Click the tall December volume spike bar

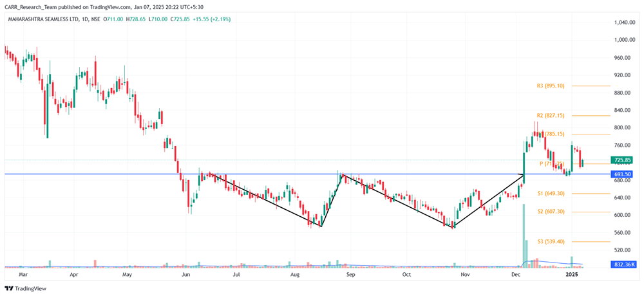tap(524, 236)
